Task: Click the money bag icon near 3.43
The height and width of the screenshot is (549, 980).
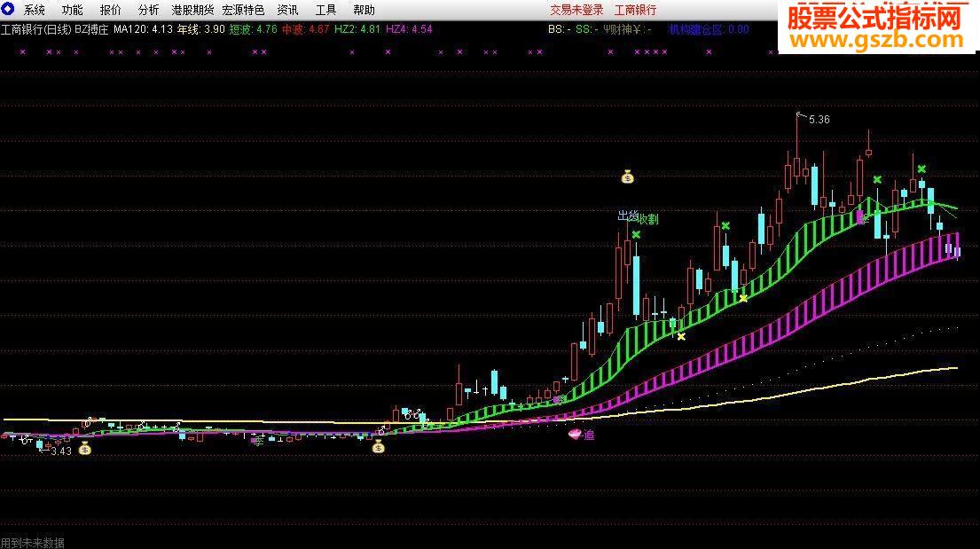Action: [85, 448]
